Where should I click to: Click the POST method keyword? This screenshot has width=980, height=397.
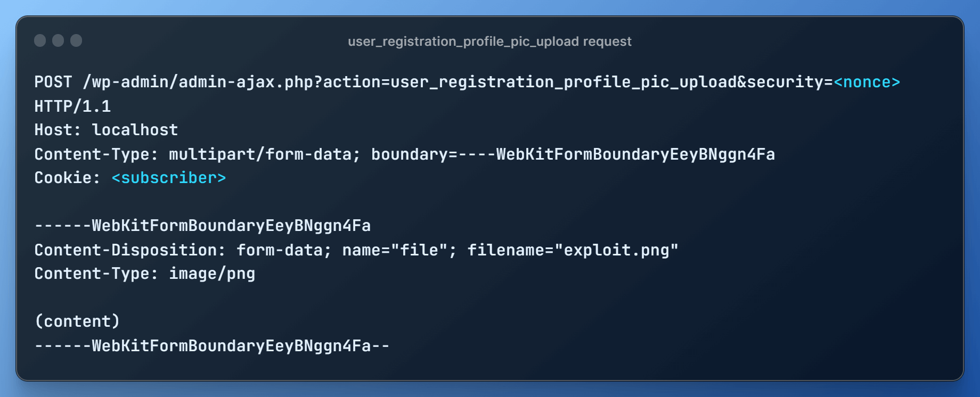pyautogui.click(x=53, y=82)
